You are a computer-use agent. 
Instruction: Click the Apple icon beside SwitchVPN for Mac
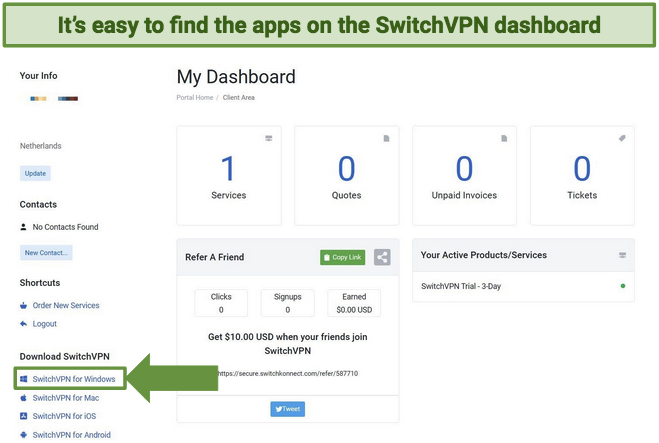(24, 398)
